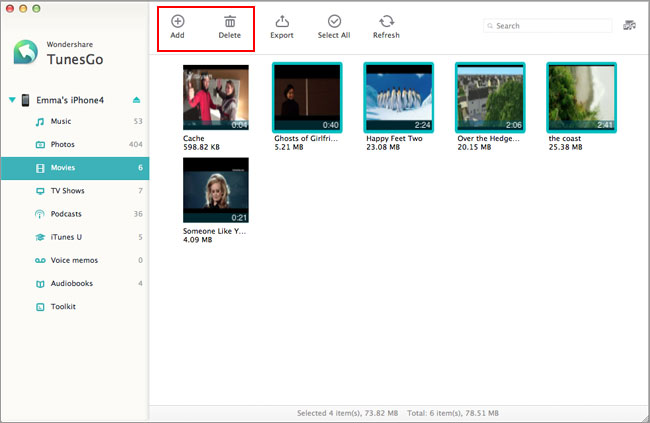
Task: Click the 25.38 MB size label
Action: (x=565, y=147)
